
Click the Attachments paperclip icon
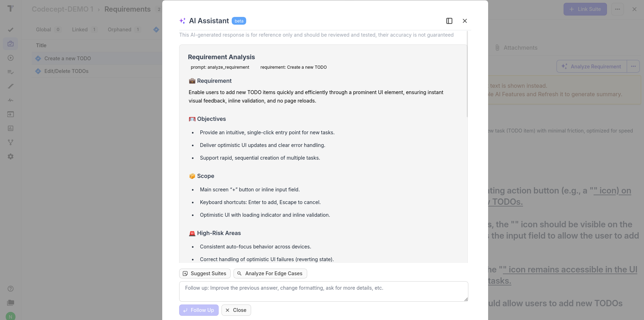(x=498, y=48)
